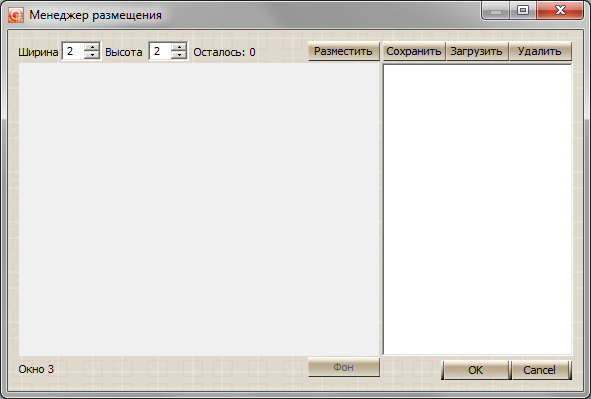Decrease Ширина value with down arrow
Image resolution: width=591 pixels, height=399 pixels.
(x=92, y=55)
